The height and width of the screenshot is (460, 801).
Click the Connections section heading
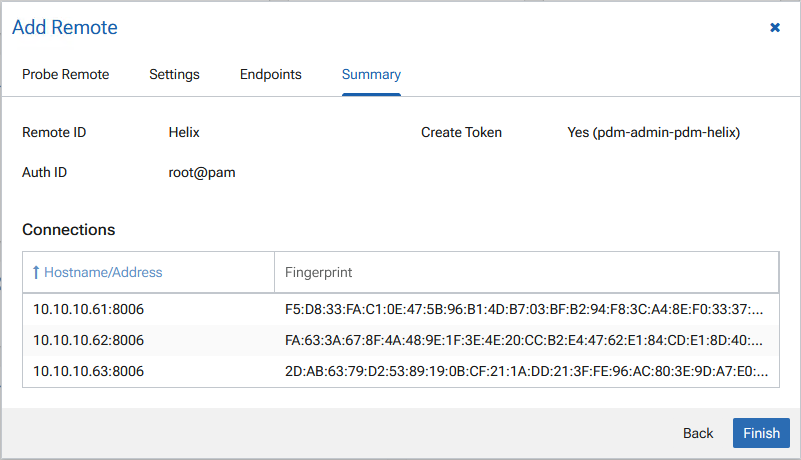click(x=69, y=230)
